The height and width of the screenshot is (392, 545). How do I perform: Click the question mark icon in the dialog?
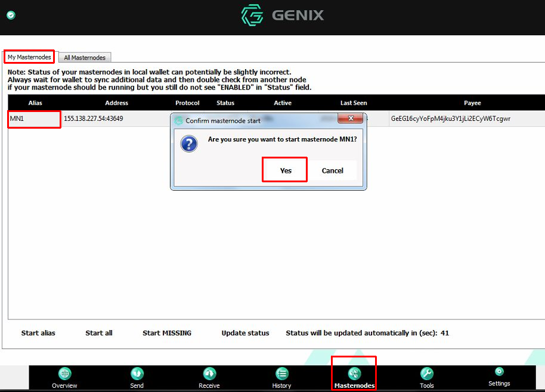coord(189,144)
